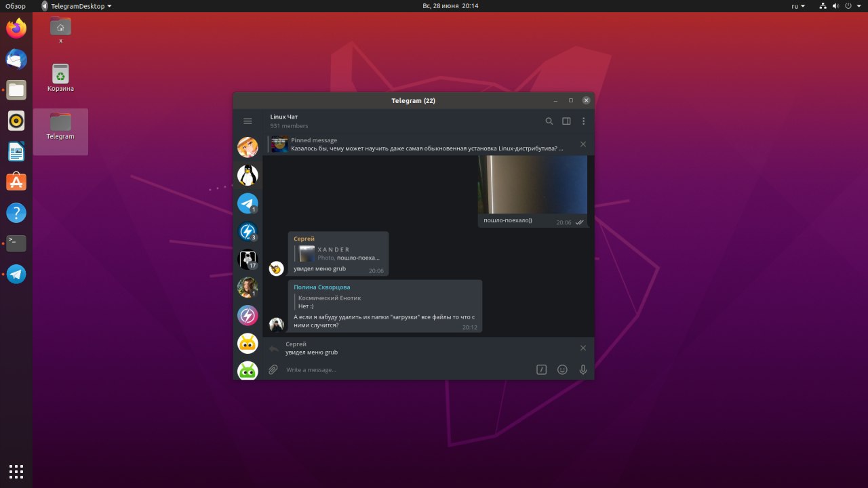Launch Firefox from the dock
Viewport: 868px width, 488px height.
tap(16, 28)
